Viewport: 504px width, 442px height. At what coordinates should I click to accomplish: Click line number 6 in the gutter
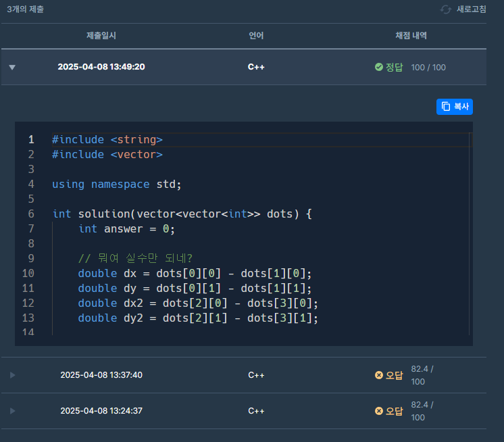click(31, 214)
